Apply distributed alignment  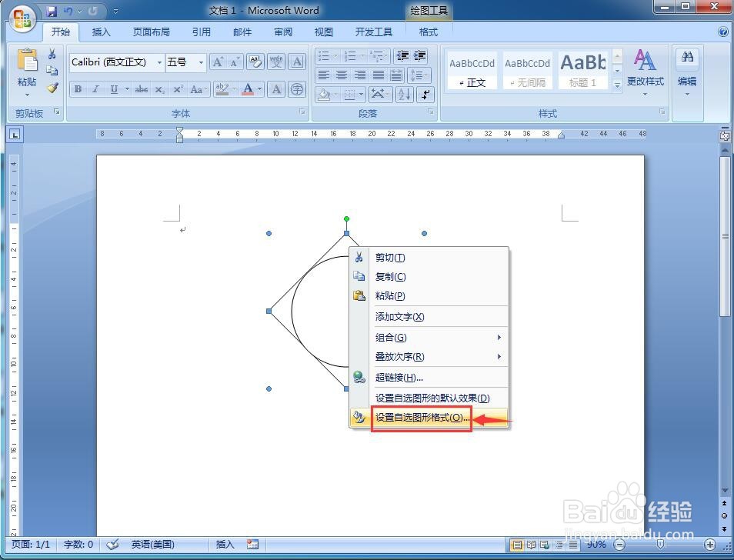(x=396, y=75)
